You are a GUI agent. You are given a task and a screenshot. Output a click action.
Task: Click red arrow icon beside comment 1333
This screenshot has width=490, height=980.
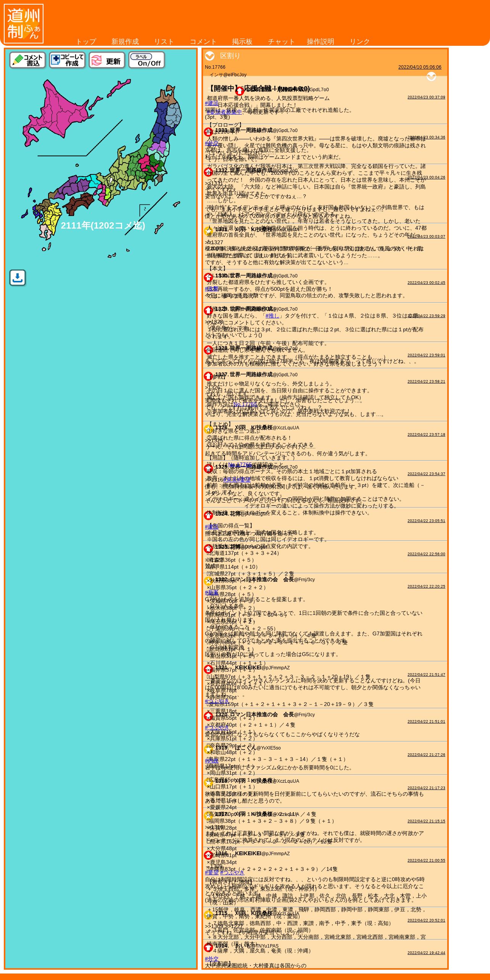[208, 132]
